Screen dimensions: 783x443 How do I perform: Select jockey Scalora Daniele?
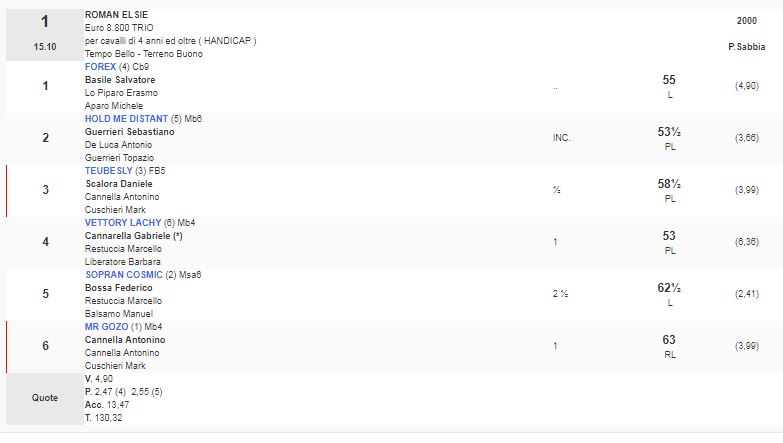tap(120, 183)
